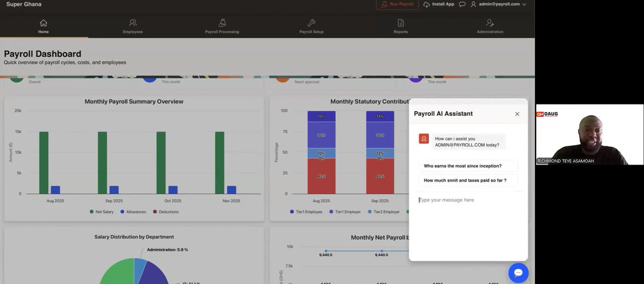Click the Run Payroll button
Screen dimensions: 644x284
tap(397, 4)
